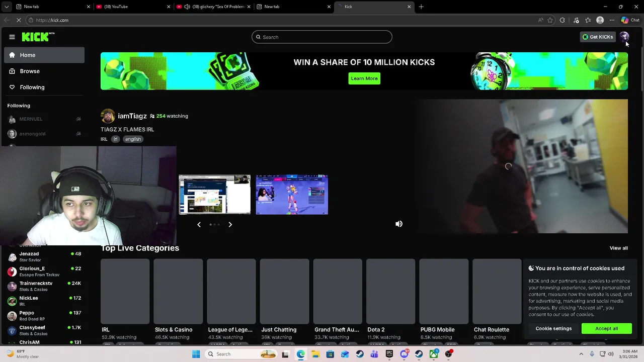The width and height of the screenshot is (644, 362).
Task: Switch to the YouTube browser tab
Action: pyautogui.click(x=133, y=7)
